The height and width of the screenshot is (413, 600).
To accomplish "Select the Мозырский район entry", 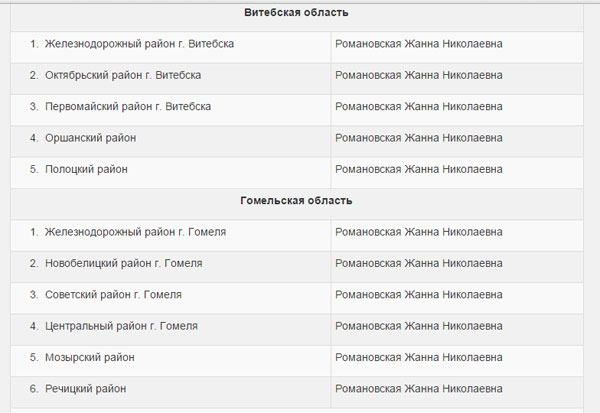I will pos(90,357).
